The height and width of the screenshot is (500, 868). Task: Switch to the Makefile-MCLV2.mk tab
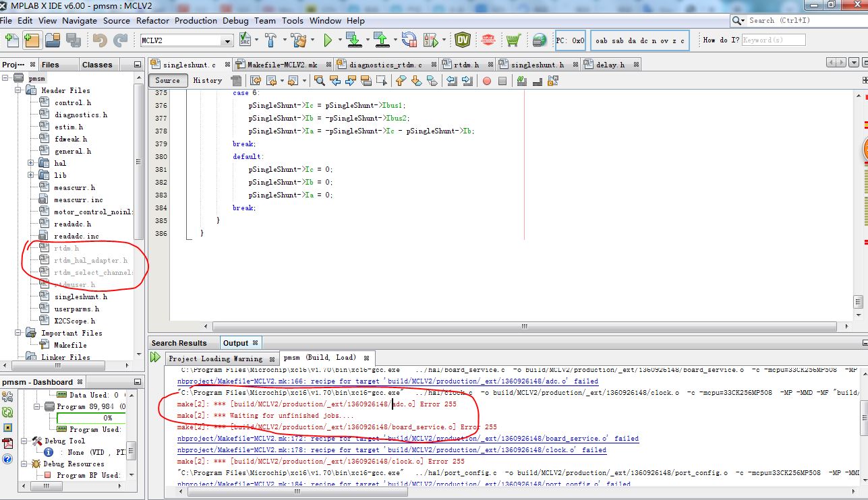[283, 65]
